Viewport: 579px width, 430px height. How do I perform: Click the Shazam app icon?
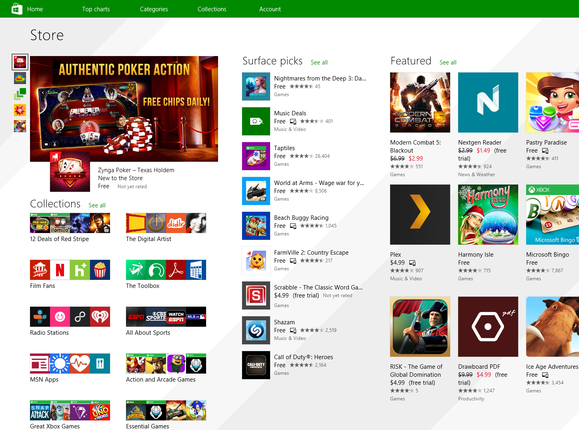(x=256, y=330)
